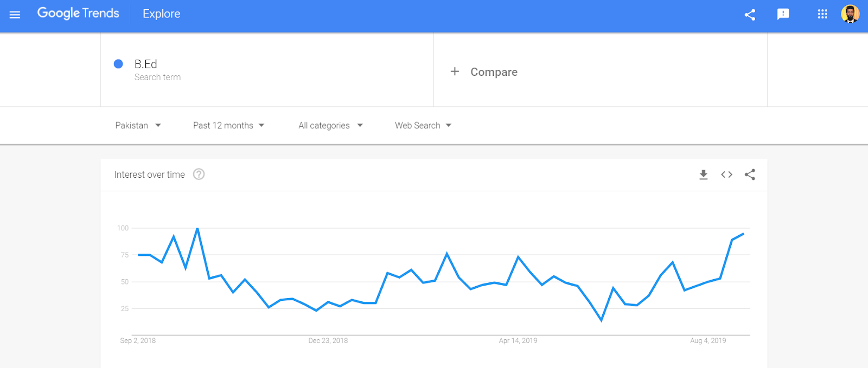Open the send feedback icon
The image size is (868, 368).
[783, 14]
